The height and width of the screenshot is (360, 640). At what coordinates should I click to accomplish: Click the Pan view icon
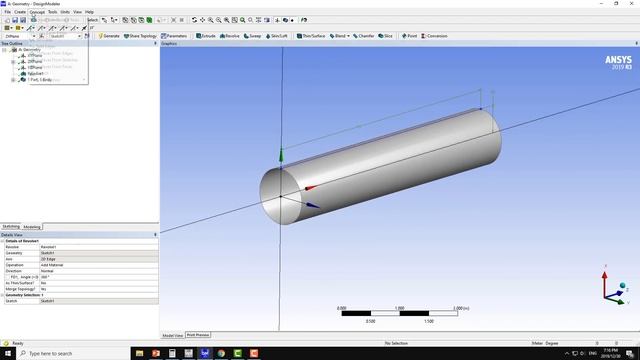pos(202,20)
